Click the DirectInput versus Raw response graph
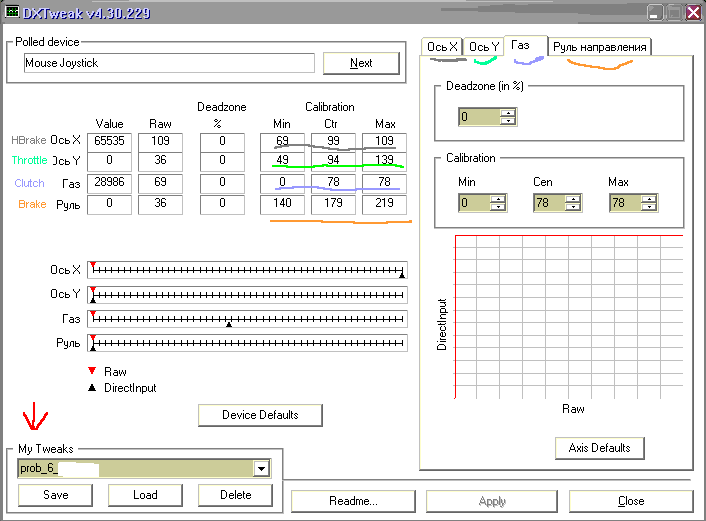Screen dimensions: 706x521 pos(569,317)
